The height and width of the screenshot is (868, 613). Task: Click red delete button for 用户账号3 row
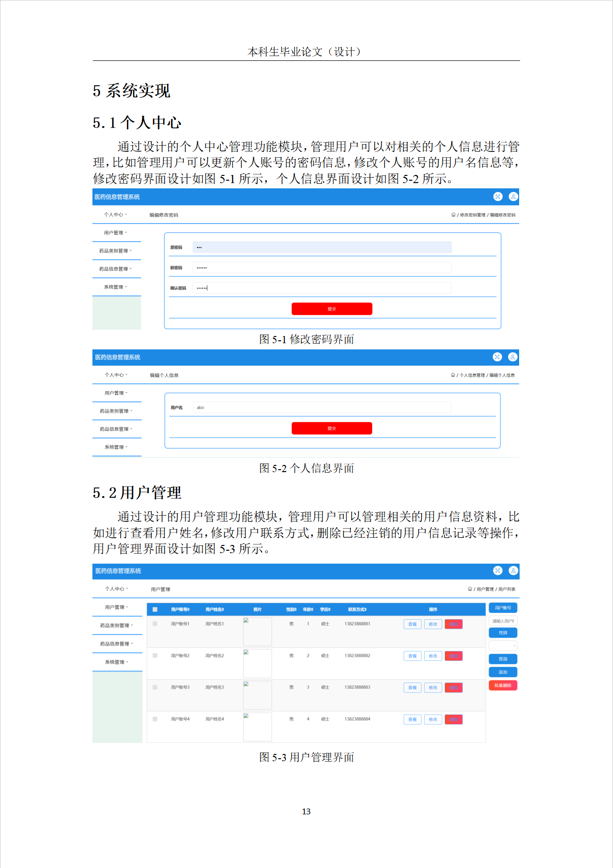pos(454,687)
